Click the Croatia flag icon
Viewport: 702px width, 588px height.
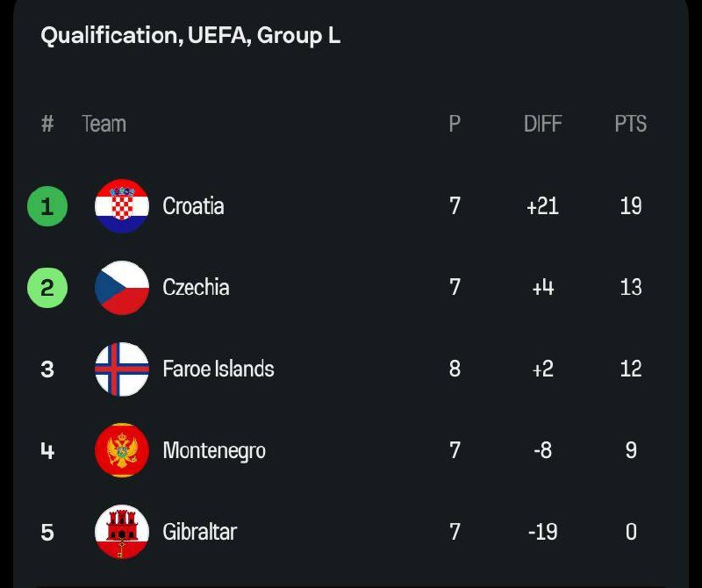coord(122,206)
